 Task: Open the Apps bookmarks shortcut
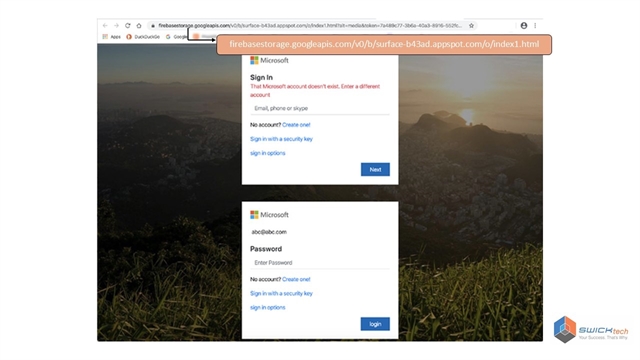[111, 37]
